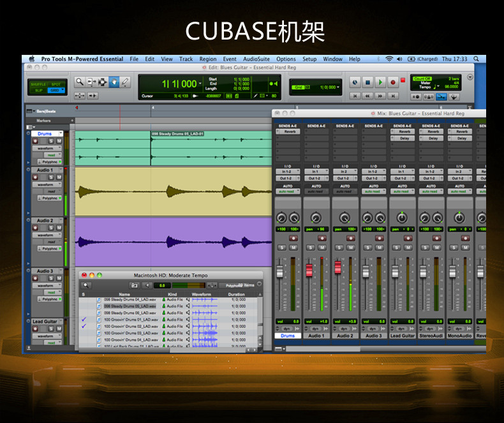504x423 pixels.
Task: Open the File menu
Action: [134, 59]
